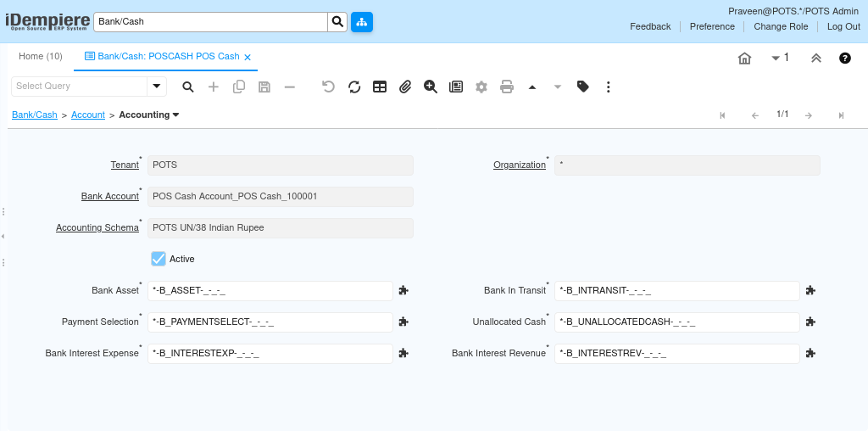Open the Preference link
868x431 pixels.
point(712,26)
